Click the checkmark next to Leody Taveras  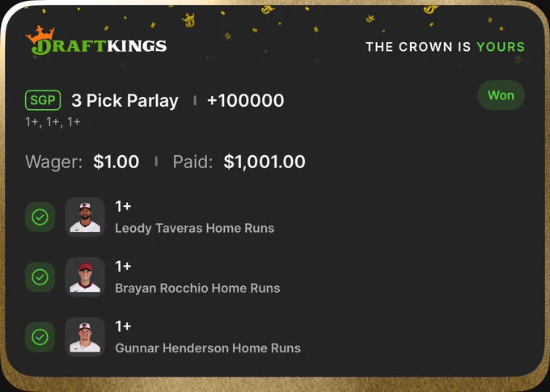(40, 217)
